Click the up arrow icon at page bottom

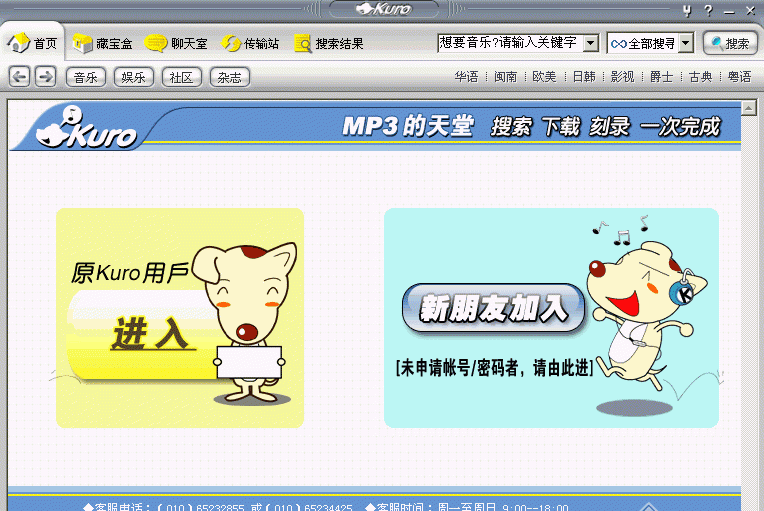tap(651, 507)
